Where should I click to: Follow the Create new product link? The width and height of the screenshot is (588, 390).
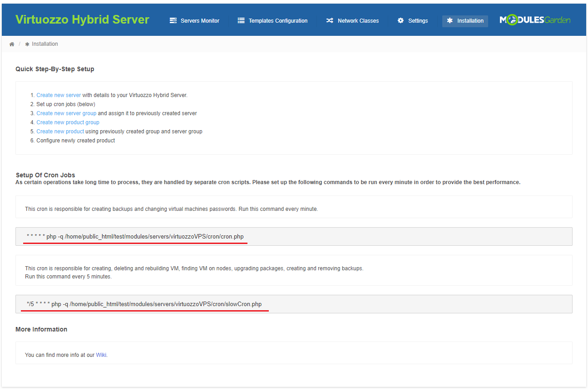point(60,132)
